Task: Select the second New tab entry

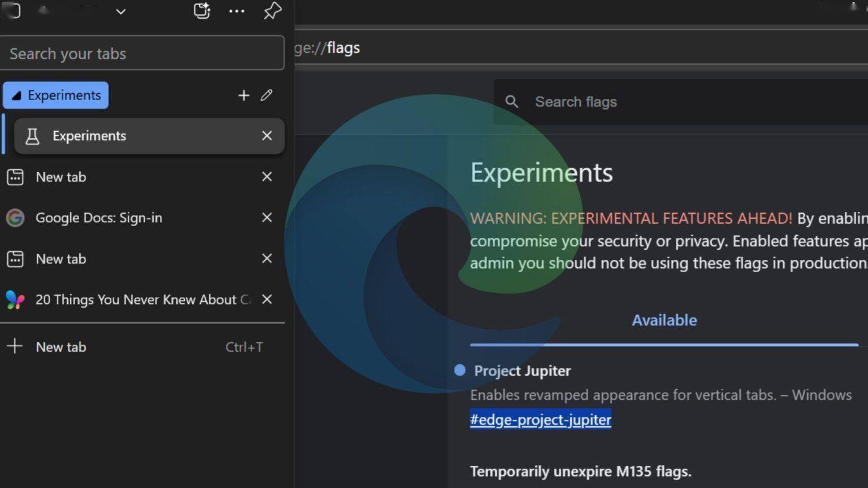Action: [x=142, y=259]
